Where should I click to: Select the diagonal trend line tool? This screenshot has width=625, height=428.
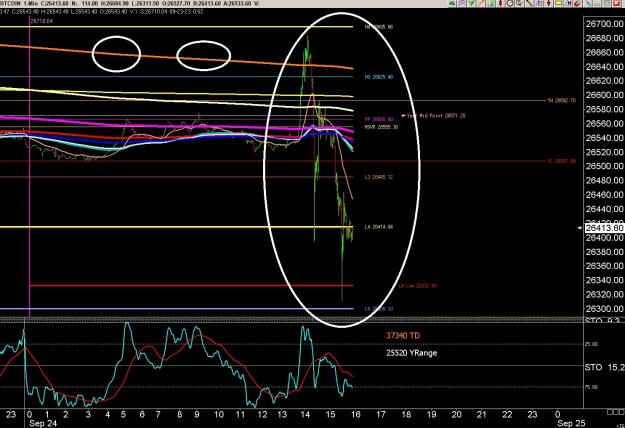pyautogui.click(x=529, y=3)
